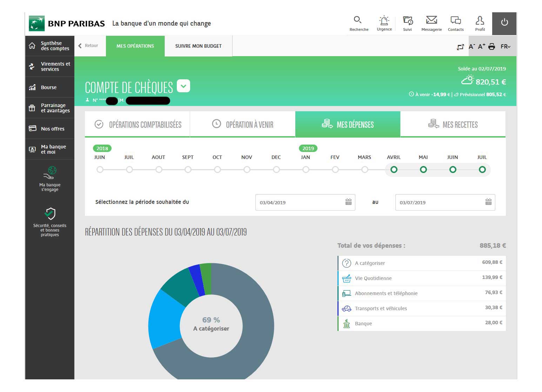Go back with the Retour link
Image resolution: width=542 pixels, height=392 pixels.
(x=88, y=46)
